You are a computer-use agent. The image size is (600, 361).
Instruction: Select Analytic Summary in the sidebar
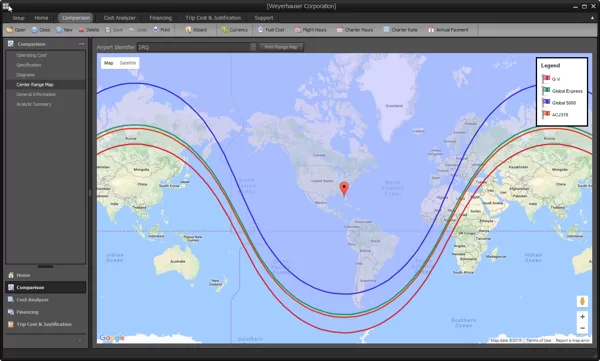point(34,104)
